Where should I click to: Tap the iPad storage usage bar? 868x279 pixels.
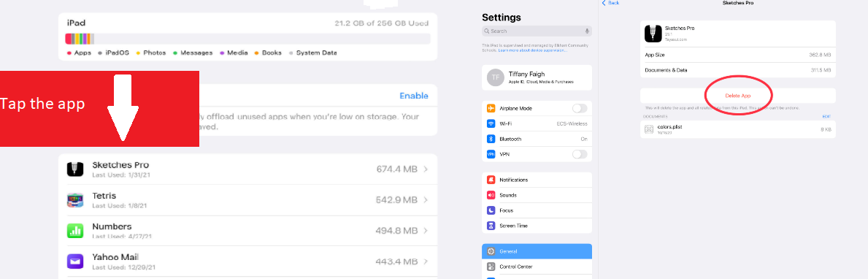pos(248,39)
